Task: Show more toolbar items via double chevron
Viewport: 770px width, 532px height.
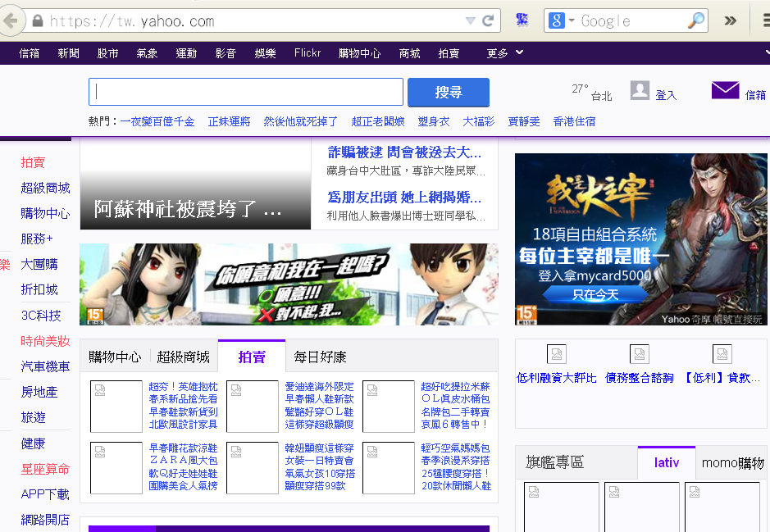Action: pyautogui.click(x=730, y=20)
